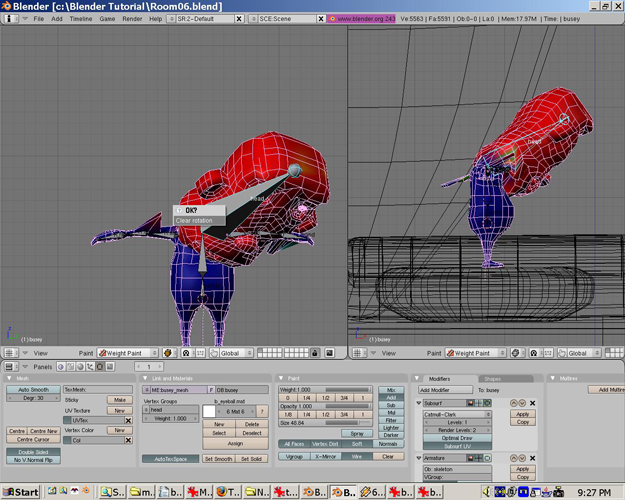Open Catmull-Clark subdivision type dropdown

click(x=456, y=414)
